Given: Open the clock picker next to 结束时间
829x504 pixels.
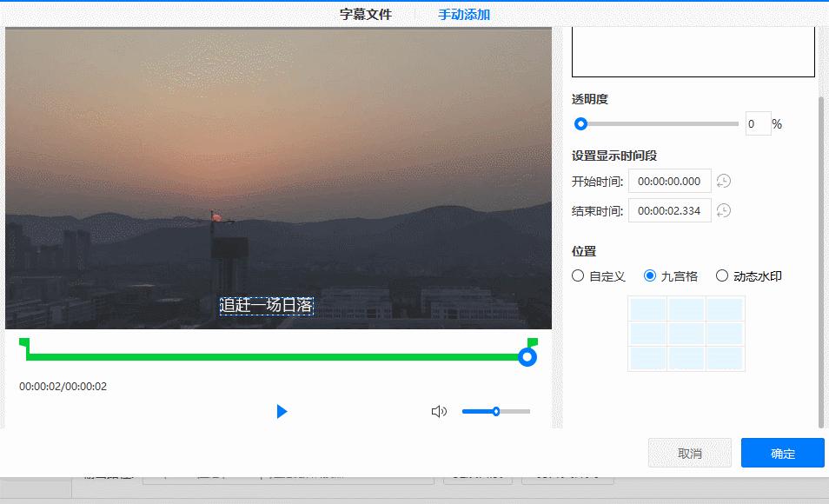Looking at the screenshot, I should point(725,210).
